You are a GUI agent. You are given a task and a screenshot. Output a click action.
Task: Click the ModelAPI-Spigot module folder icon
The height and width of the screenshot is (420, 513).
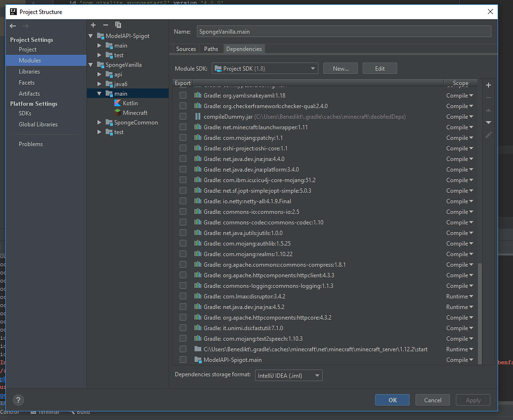coord(100,36)
